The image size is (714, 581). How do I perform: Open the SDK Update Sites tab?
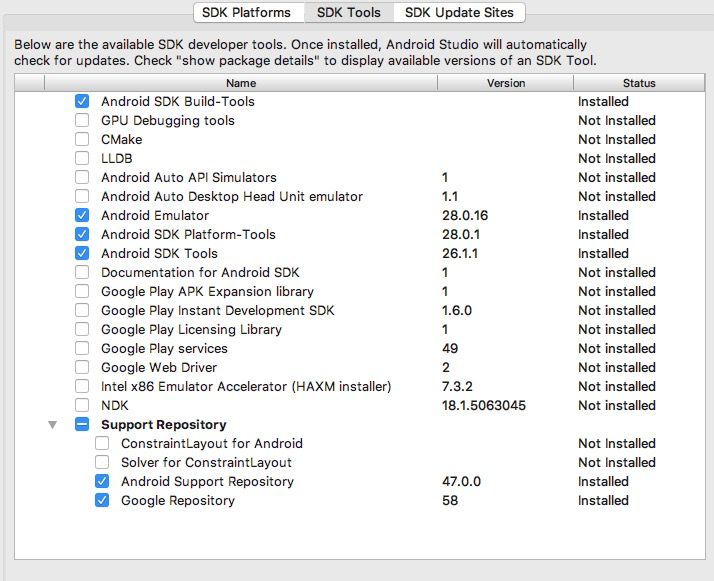459,12
